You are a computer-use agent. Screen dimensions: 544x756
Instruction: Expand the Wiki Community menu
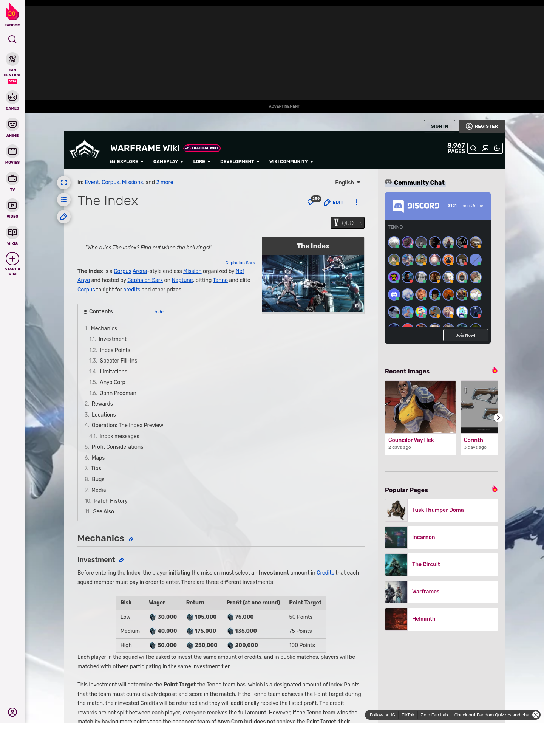pyautogui.click(x=291, y=161)
